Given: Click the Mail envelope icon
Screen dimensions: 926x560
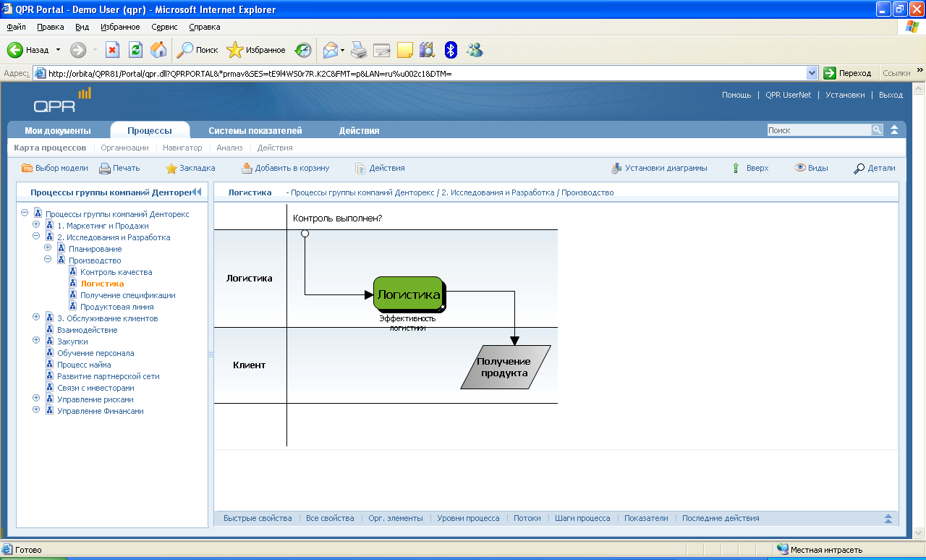Looking at the screenshot, I should [331, 50].
